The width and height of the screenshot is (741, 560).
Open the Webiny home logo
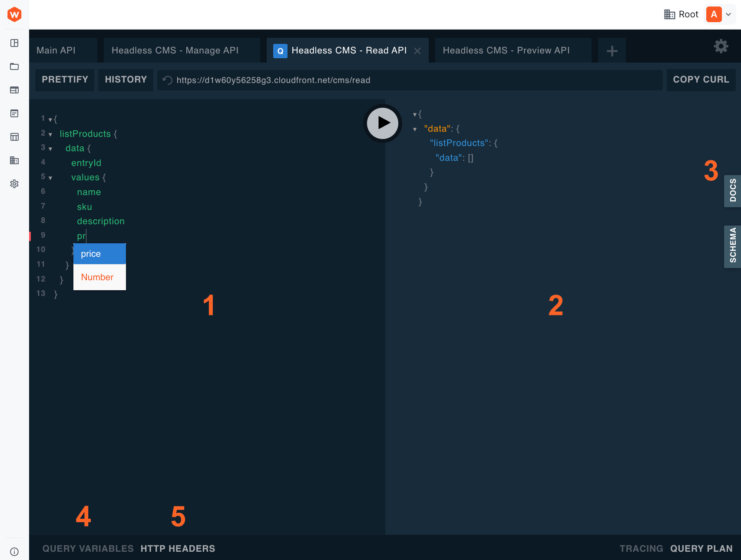click(14, 14)
